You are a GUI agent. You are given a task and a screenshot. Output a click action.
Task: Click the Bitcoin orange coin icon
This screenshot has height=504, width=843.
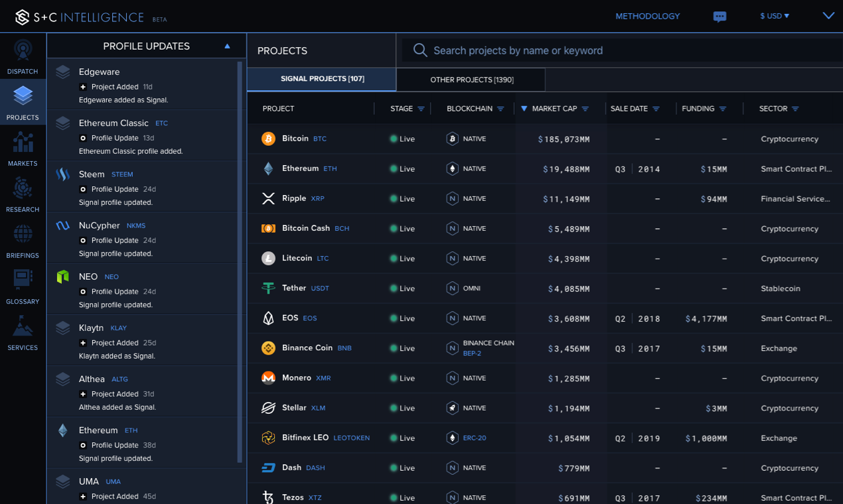pos(268,139)
